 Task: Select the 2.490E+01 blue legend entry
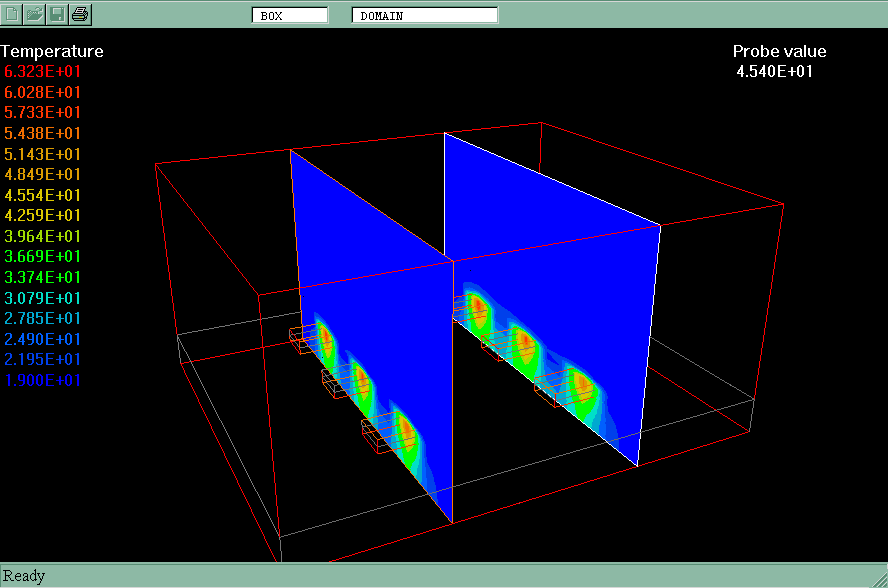tap(43, 339)
